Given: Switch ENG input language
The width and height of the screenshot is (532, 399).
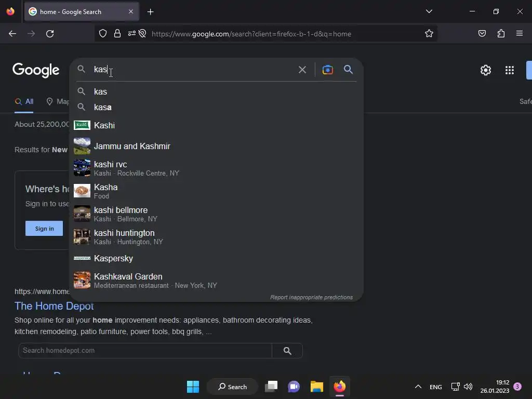Looking at the screenshot, I should pos(436,387).
